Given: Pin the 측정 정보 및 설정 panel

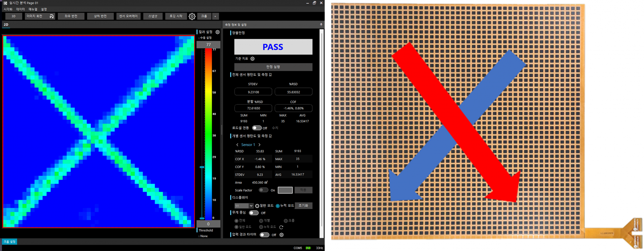Looking at the screenshot, I should pos(321,24).
